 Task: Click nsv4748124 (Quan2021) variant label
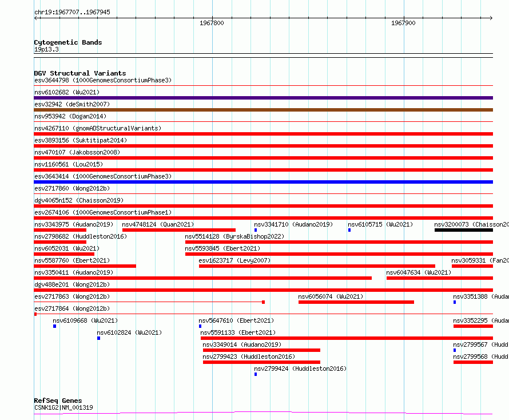158,224
